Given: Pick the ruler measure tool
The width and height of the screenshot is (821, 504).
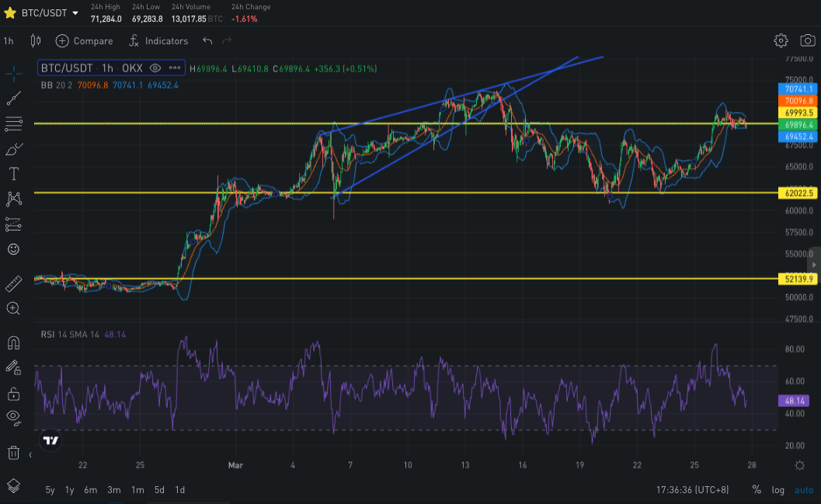Looking at the screenshot, I should [x=13, y=283].
